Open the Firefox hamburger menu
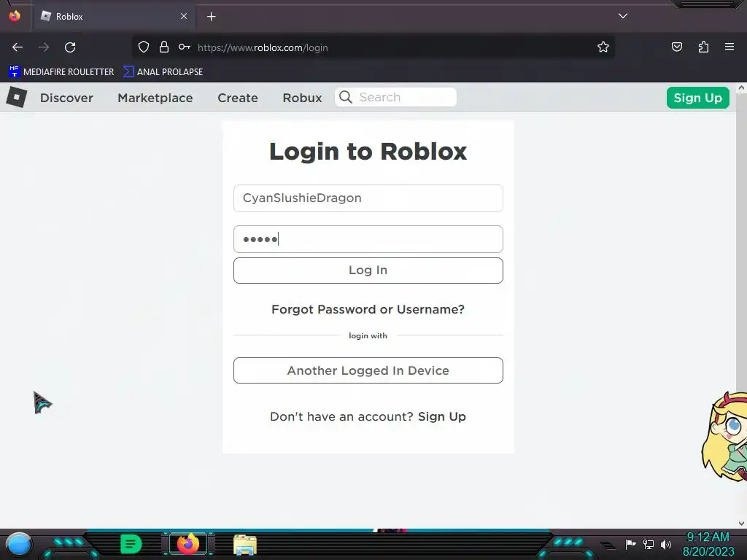 (x=729, y=47)
